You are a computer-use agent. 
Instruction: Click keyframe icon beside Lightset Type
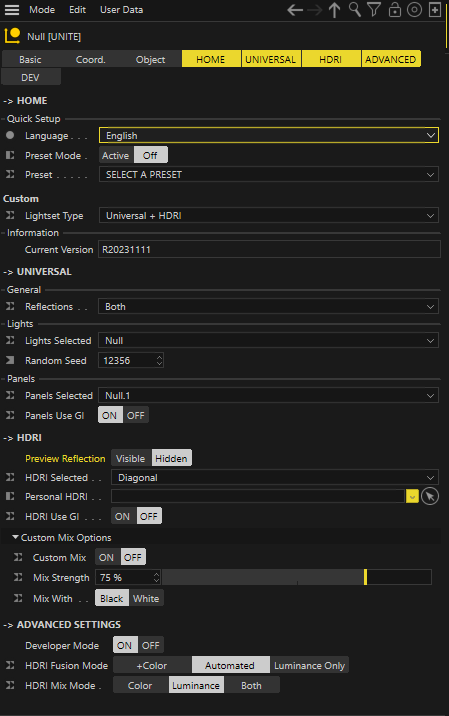(10, 215)
